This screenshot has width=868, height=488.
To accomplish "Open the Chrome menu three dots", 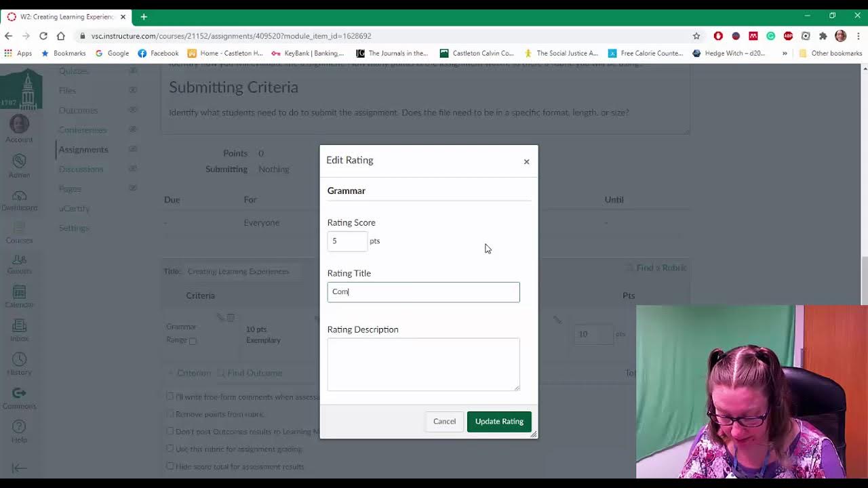I will click(858, 36).
